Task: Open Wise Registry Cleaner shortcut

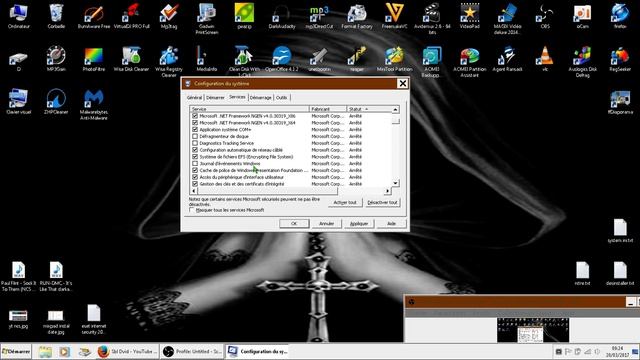Action: point(169,61)
